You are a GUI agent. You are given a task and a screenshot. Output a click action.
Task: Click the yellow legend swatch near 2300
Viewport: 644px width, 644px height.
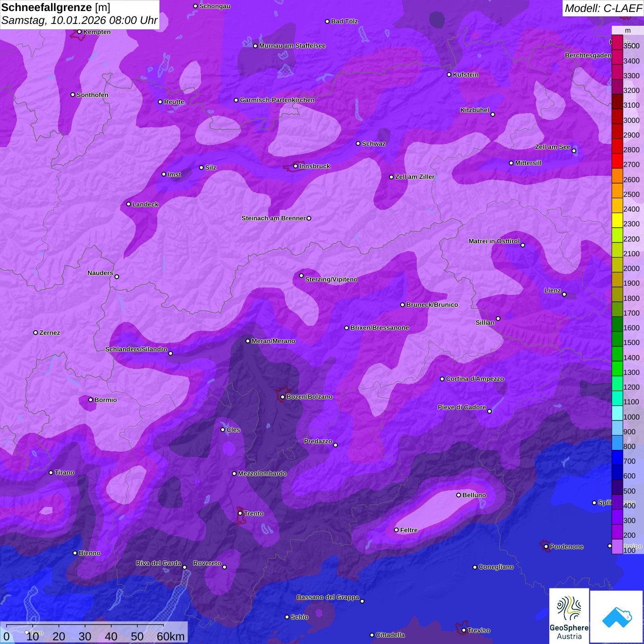617,220
